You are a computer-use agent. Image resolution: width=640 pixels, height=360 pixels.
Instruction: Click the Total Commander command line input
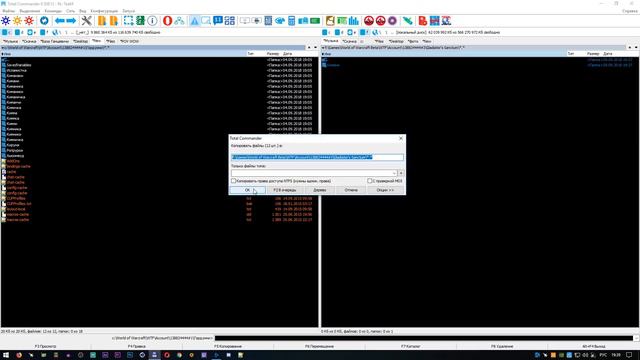pos(424,338)
